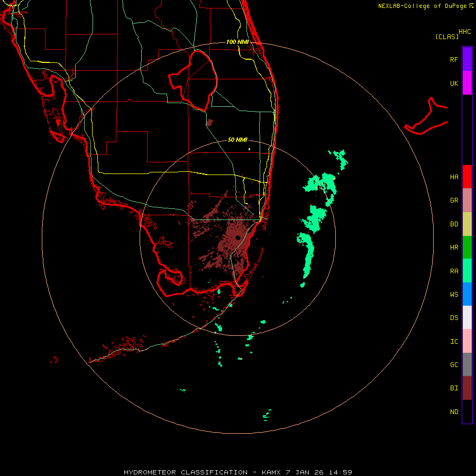
Task: Click the HA red legend swatch
Action: point(467,177)
